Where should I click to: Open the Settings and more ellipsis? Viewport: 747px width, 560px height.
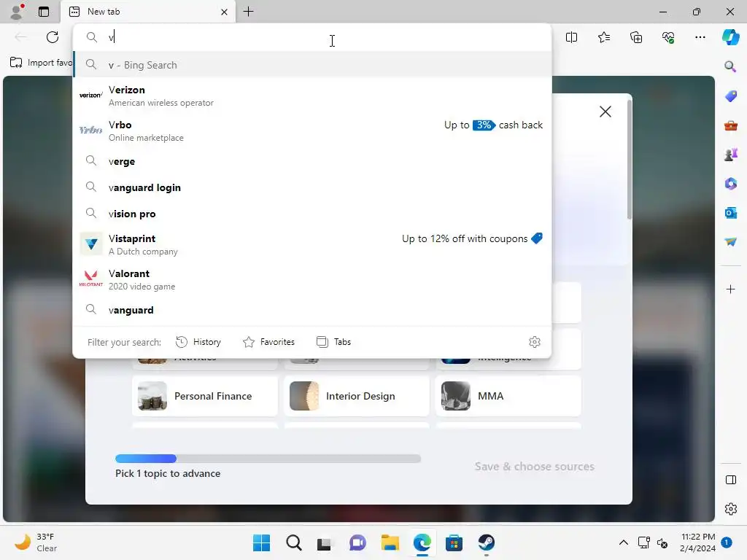[700, 37]
